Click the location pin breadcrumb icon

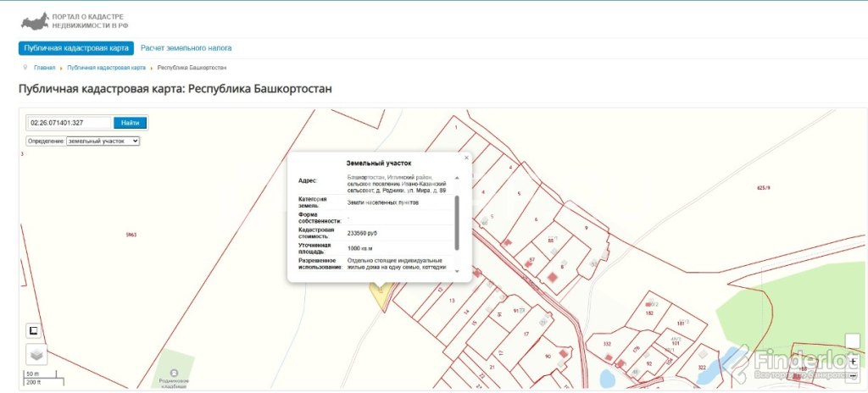pos(25,67)
